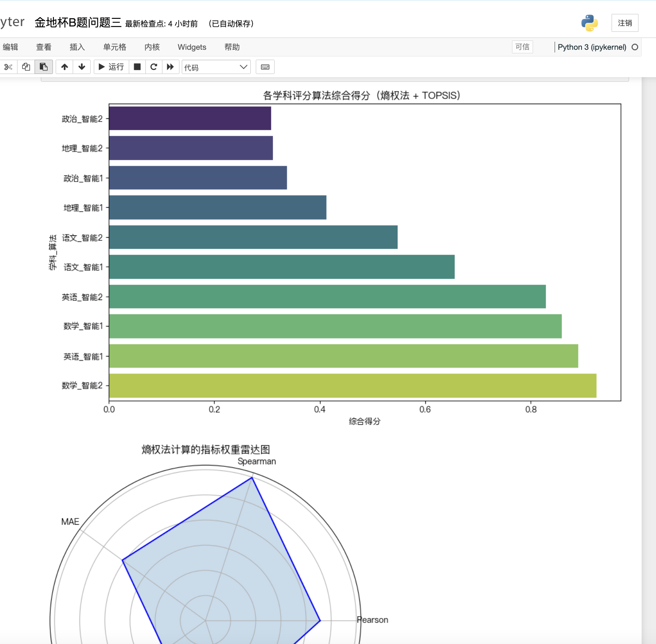656x644 pixels.
Task: Cut selected cells with scissors icon
Action: click(8, 67)
